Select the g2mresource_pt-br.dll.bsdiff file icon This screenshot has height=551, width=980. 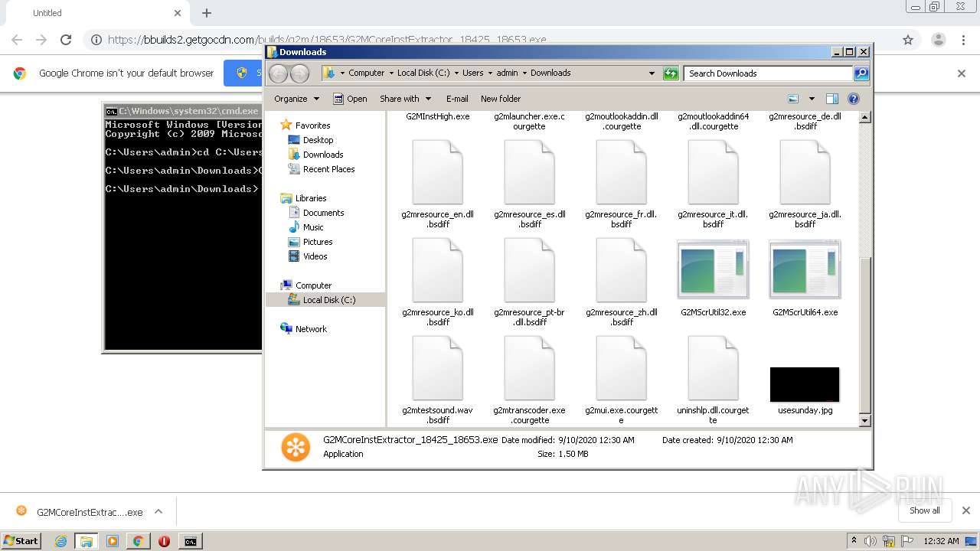point(529,270)
